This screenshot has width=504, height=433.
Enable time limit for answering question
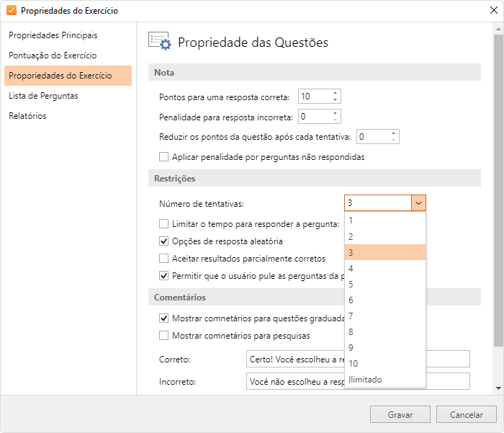[163, 224]
